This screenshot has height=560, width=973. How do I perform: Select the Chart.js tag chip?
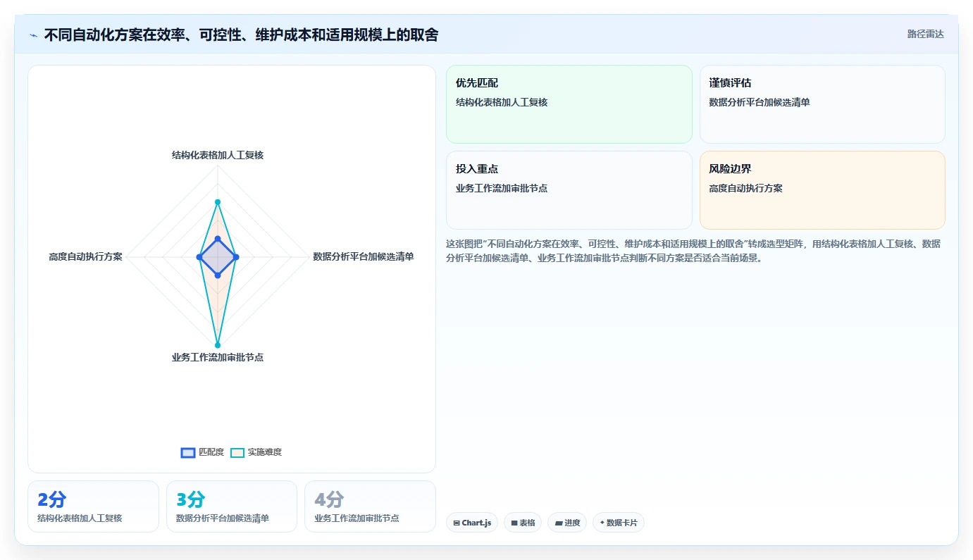coord(472,523)
